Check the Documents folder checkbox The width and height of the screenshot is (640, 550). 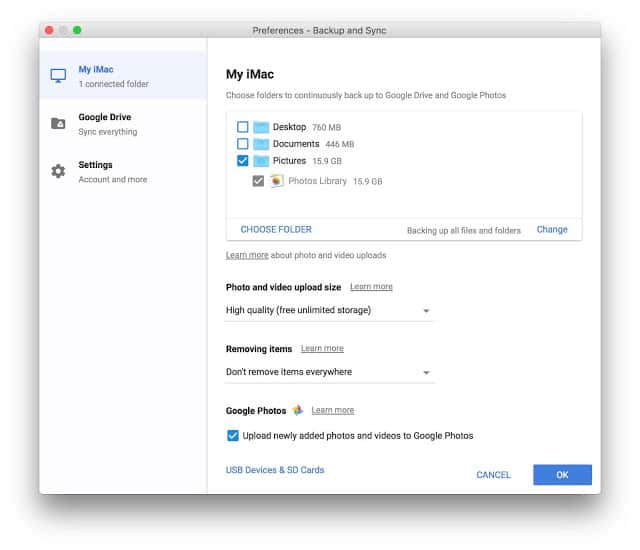[x=242, y=144]
